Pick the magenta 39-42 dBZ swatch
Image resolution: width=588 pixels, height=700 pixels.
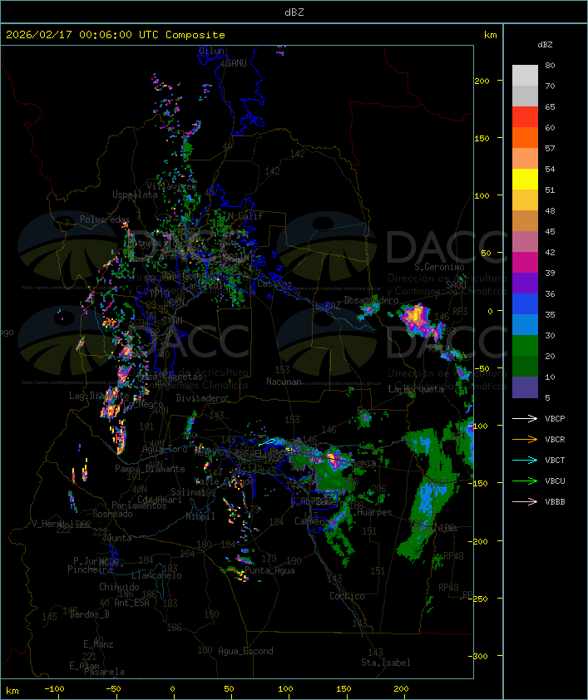pos(525,263)
